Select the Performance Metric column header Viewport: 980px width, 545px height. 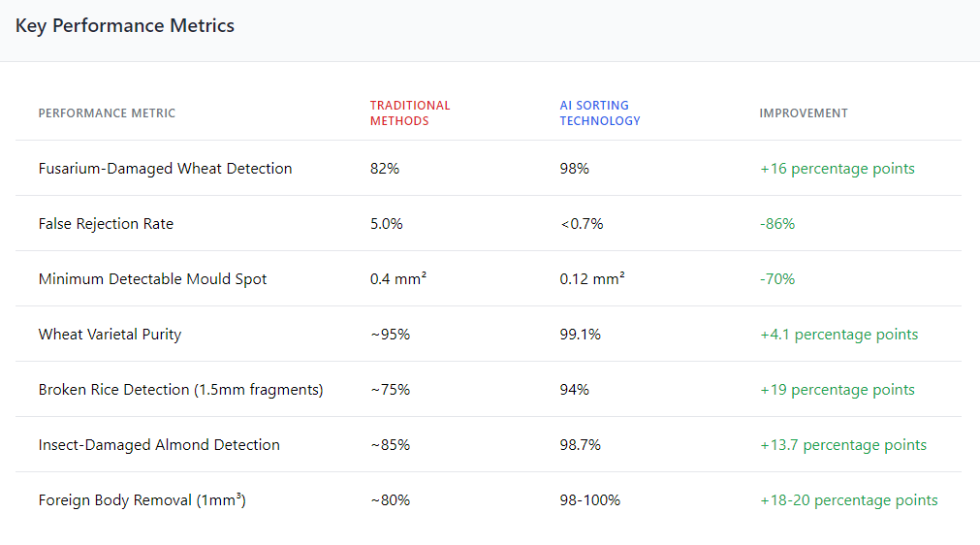tap(107, 113)
